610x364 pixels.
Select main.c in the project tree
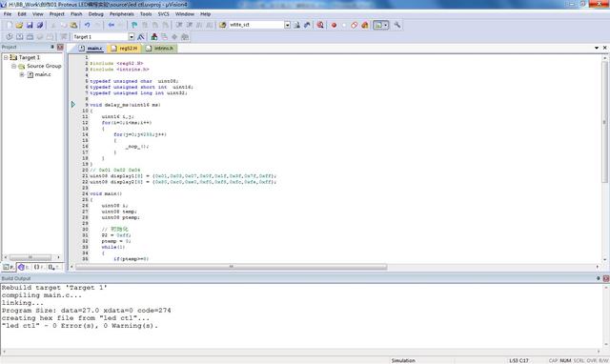[x=43, y=74]
